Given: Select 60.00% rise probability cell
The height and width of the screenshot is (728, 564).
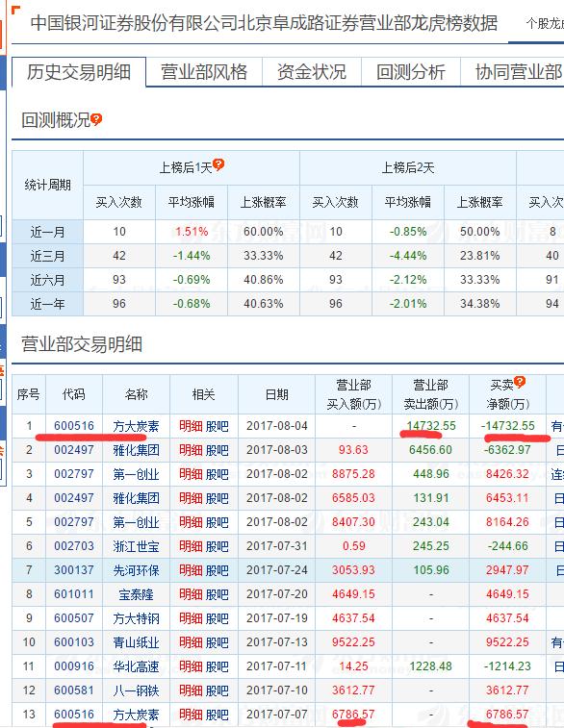Looking at the screenshot, I should [x=264, y=231].
